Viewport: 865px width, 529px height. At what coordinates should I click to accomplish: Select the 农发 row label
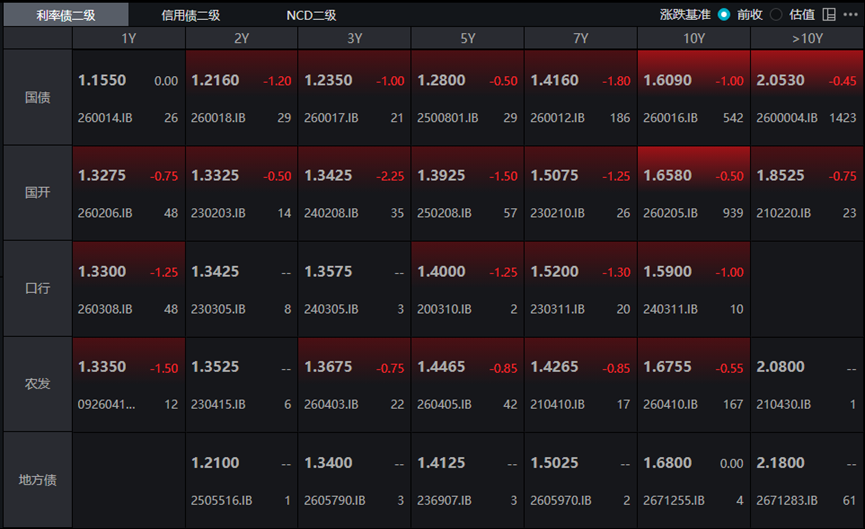coord(38,384)
